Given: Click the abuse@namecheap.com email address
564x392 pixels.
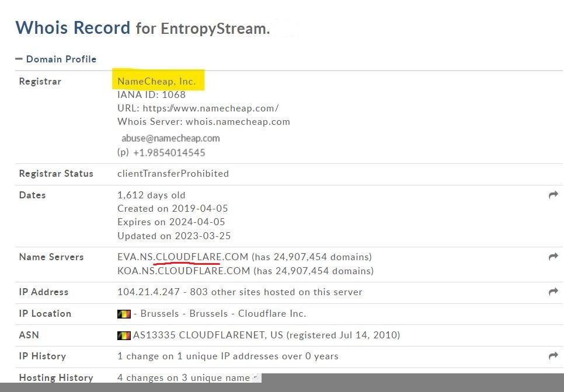Looking at the screenshot, I should [170, 138].
